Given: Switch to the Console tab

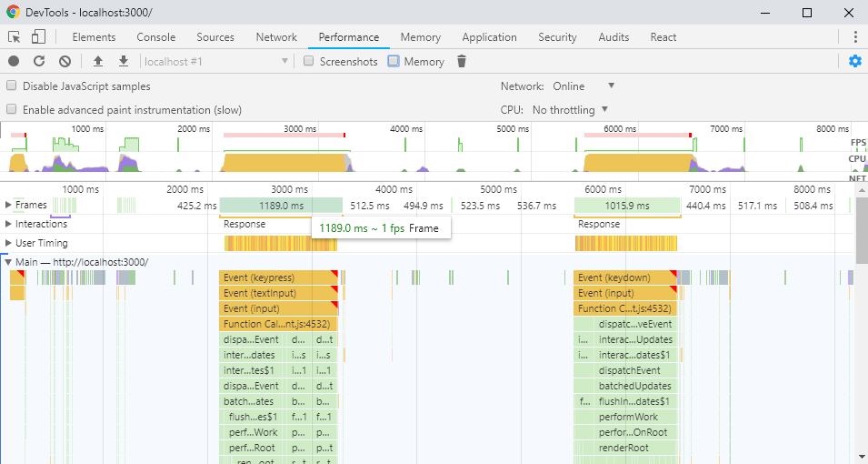Looking at the screenshot, I should 156,37.
